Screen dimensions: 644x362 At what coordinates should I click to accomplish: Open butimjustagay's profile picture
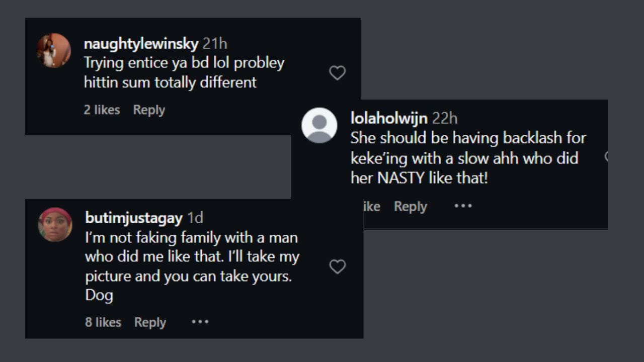tap(55, 224)
